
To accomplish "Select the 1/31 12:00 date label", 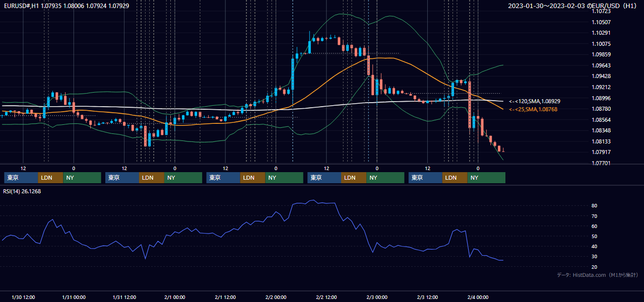I will point(124,297).
